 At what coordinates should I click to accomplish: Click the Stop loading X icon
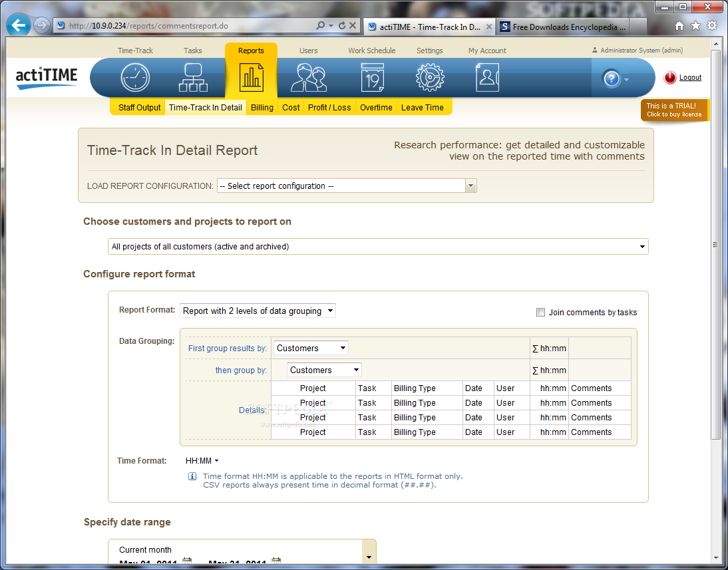pos(353,25)
